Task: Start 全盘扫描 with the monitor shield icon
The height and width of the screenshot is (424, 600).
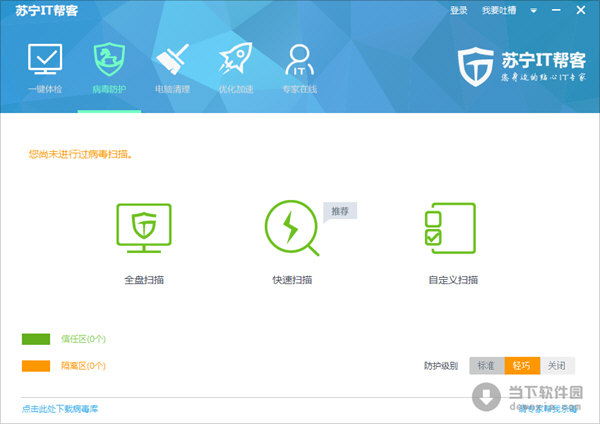Action: coord(144,228)
